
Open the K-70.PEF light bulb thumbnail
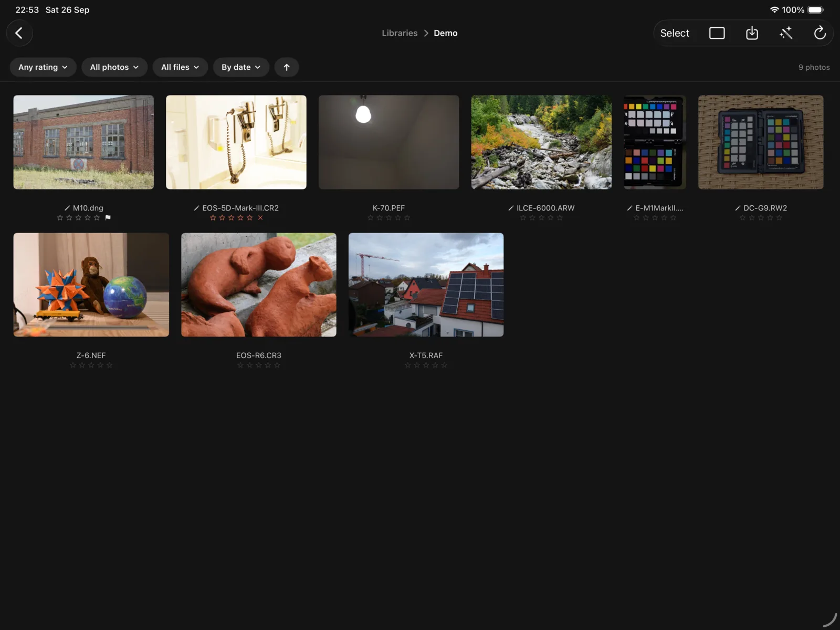tap(388, 142)
